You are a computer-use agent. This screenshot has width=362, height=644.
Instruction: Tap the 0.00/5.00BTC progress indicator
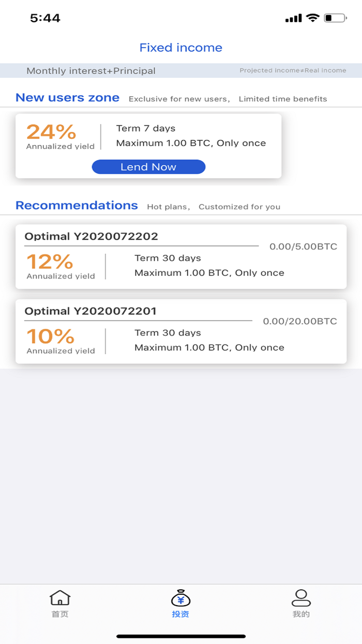(303, 247)
